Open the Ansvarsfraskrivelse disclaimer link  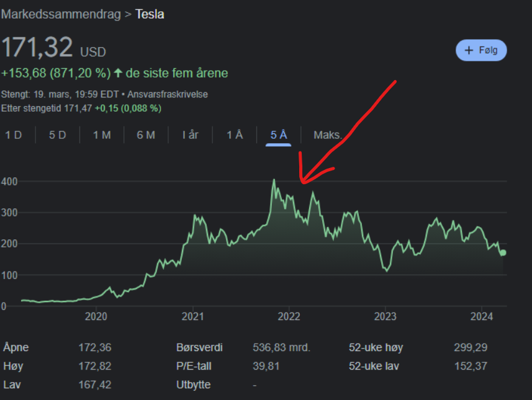click(x=169, y=94)
